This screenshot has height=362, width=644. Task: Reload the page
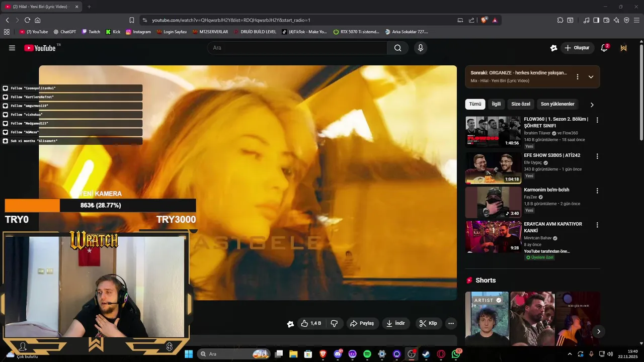click(x=27, y=20)
